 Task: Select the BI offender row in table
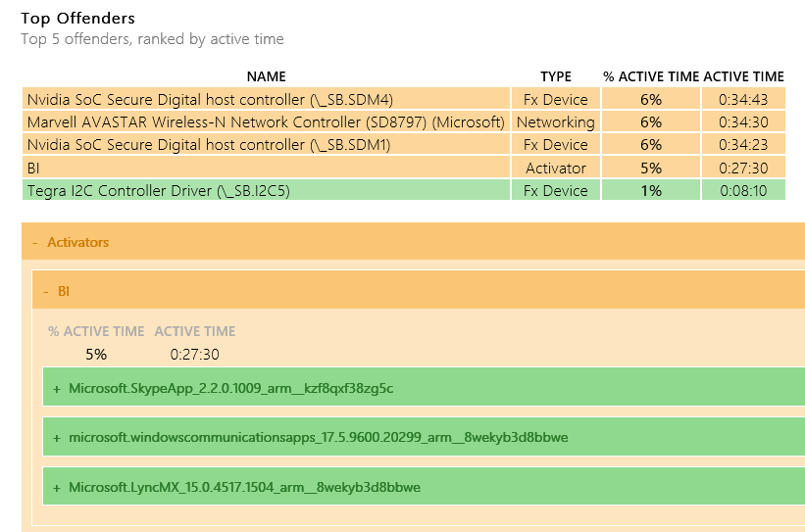tap(404, 168)
